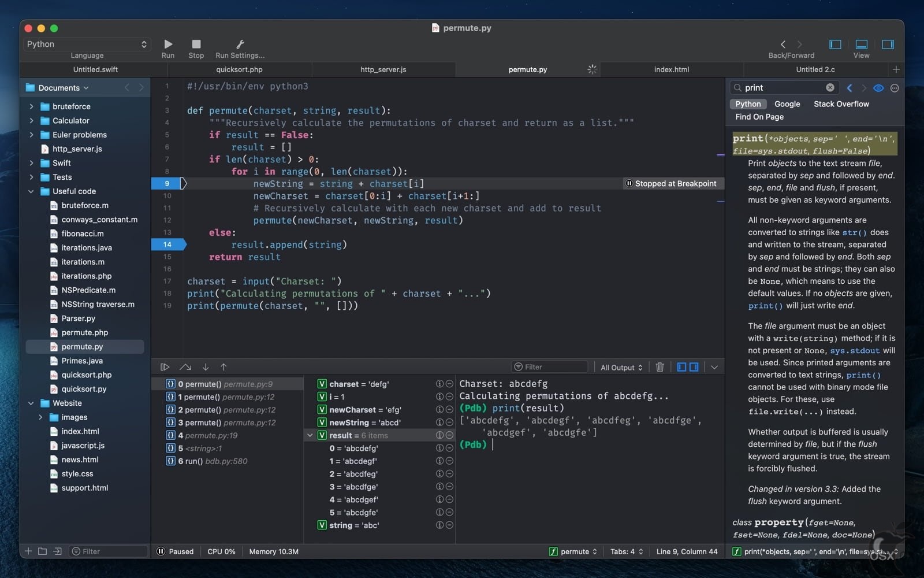Select stack frame 1 permute()
Image resolution: width=924 pixels, height=578 pixels.
pos(227,397)
